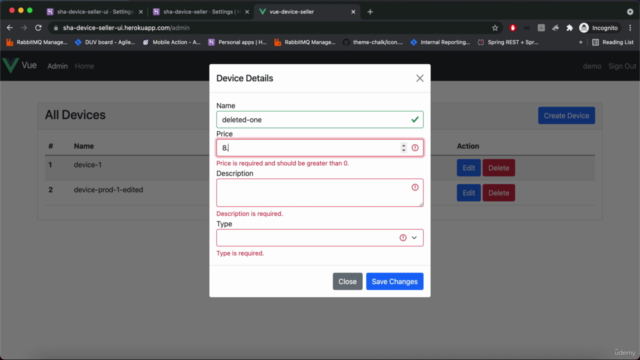Click the device-prod-1-edited name cell
The image size is (640, 360).
point(108,190)
